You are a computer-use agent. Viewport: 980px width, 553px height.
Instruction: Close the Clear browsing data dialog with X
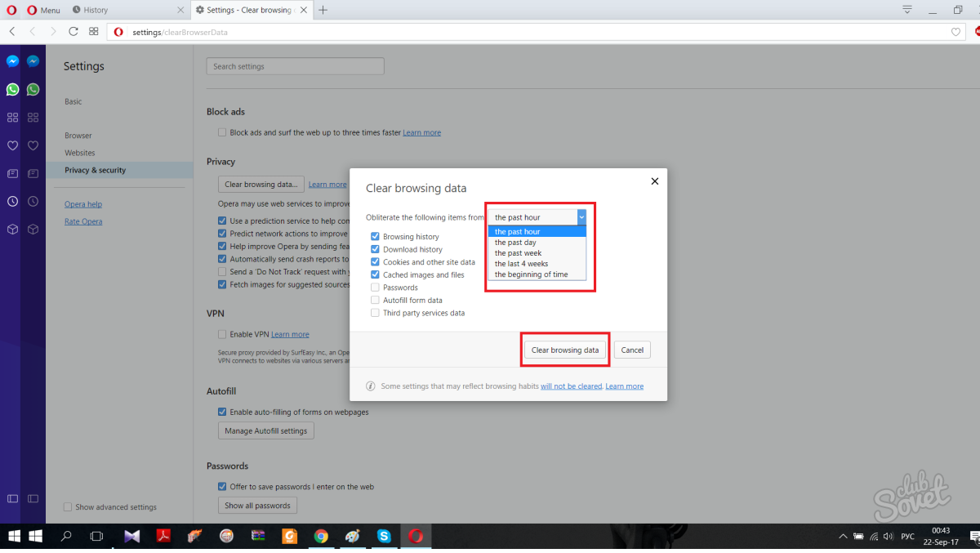pos(654,181)
